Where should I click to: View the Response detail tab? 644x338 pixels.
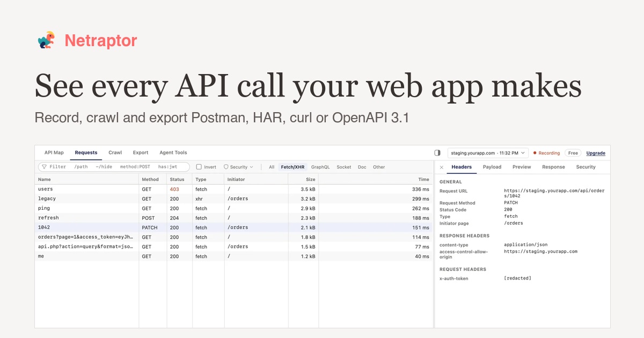pos(553,167)
